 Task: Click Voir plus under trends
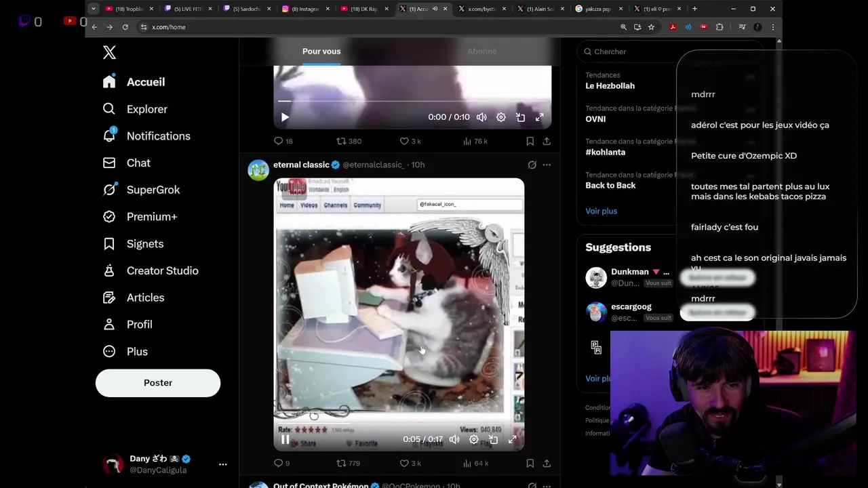click(x=601, y=211)
